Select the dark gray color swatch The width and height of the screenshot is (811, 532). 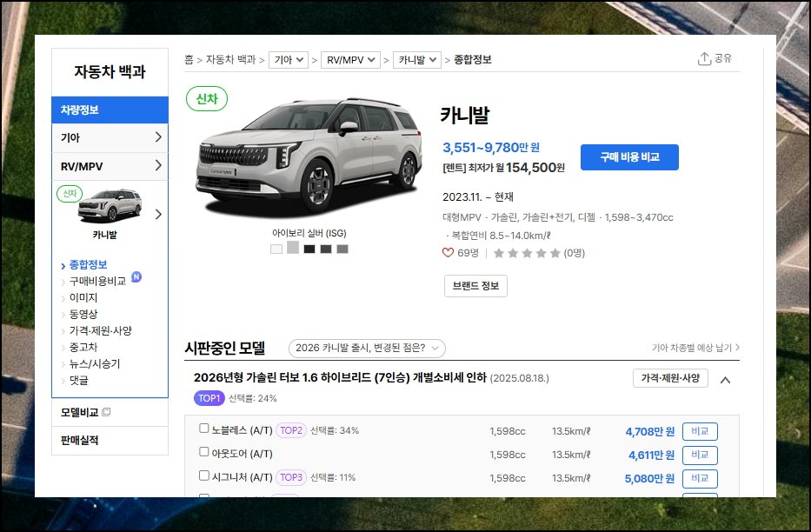pos(326,249)
